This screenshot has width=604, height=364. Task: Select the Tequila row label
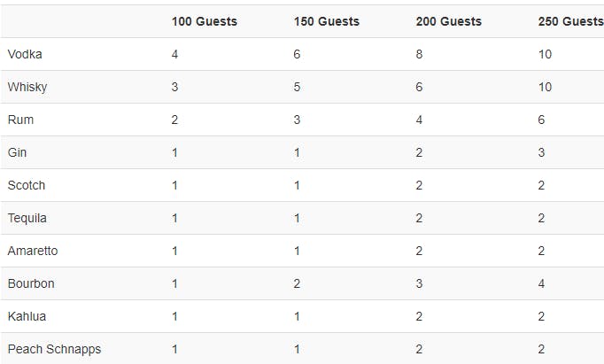click(27, 218)
